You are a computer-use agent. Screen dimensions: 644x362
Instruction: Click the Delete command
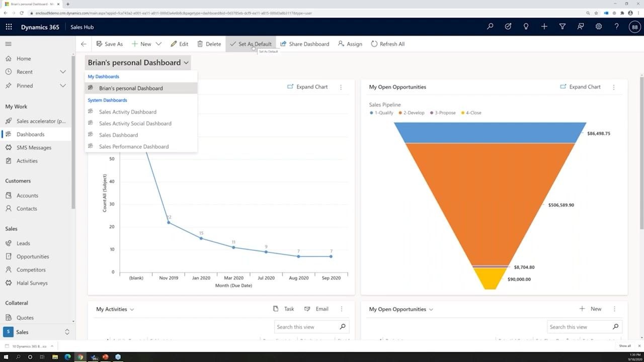point(209,44)
